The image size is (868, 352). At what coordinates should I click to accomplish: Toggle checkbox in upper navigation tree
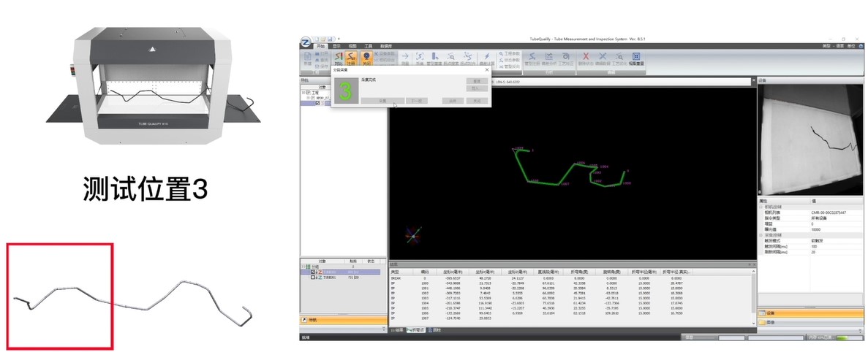pyautogui.click(x=317, y=103)
